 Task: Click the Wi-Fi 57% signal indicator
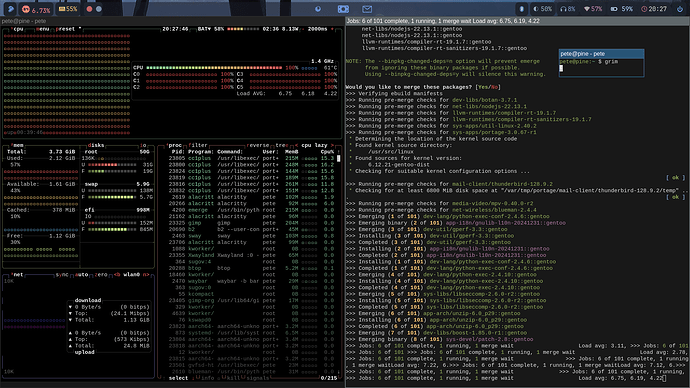click(593, 9)
